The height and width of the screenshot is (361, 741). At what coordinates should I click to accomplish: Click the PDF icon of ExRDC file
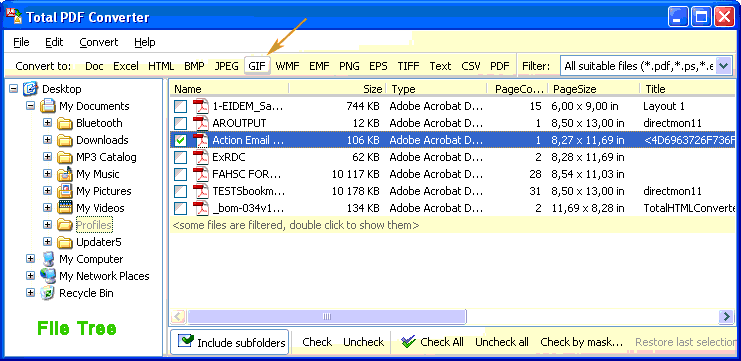201,157
